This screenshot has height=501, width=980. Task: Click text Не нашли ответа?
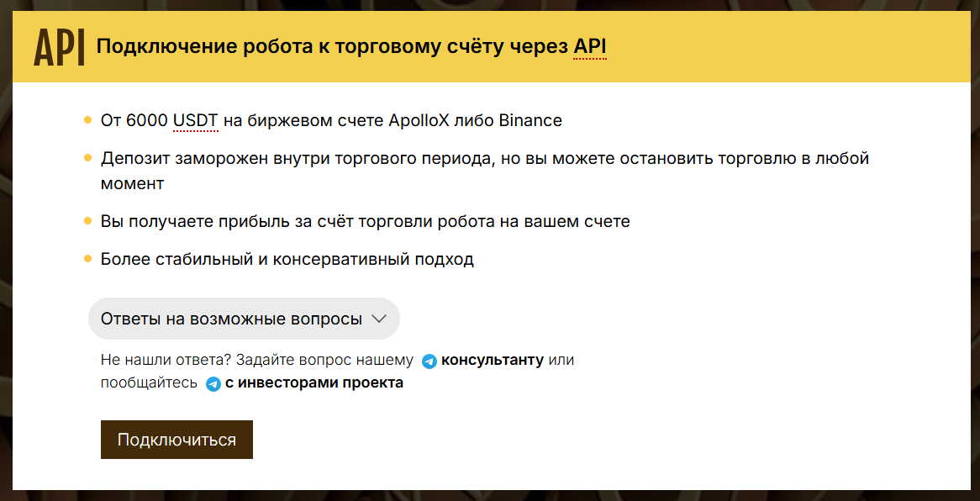166,361
